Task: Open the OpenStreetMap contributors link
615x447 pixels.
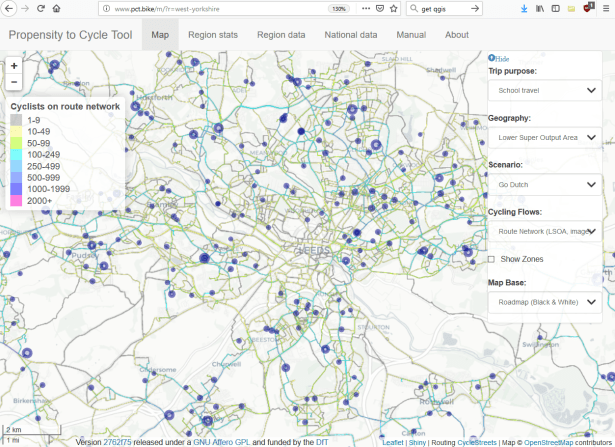Action: 549,443
